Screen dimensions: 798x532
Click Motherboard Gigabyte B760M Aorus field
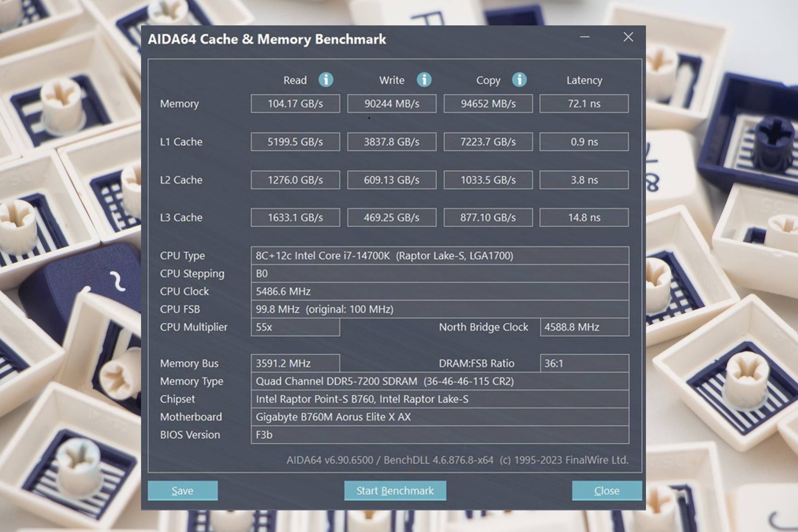coord(440,417)
